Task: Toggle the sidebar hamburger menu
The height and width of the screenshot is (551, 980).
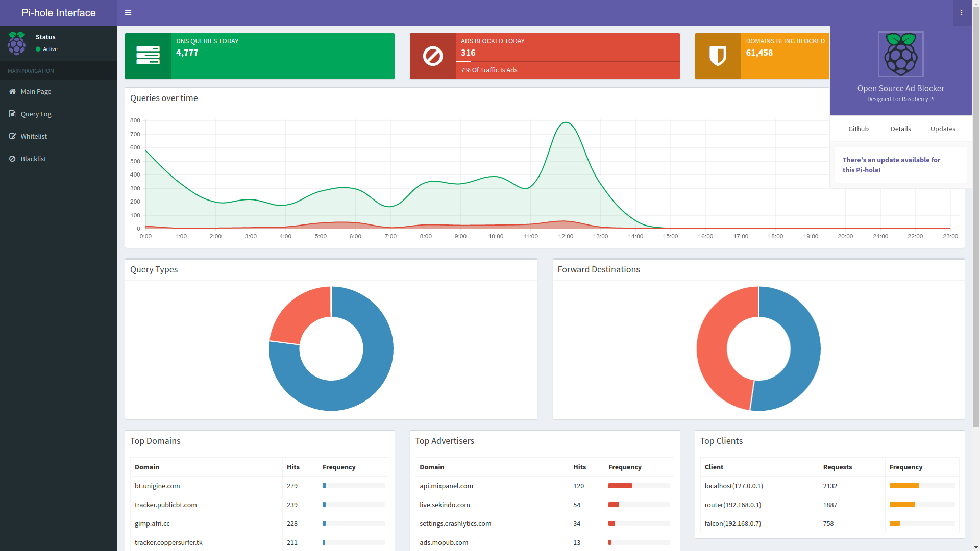Action: tap(128, 13)
